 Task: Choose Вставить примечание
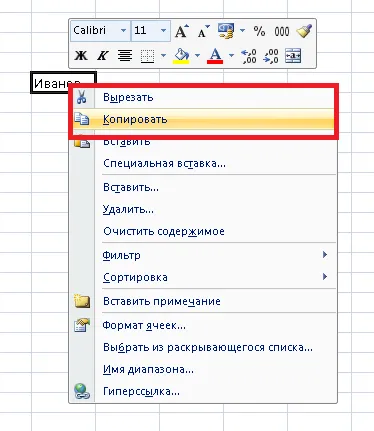click(203, 301)
